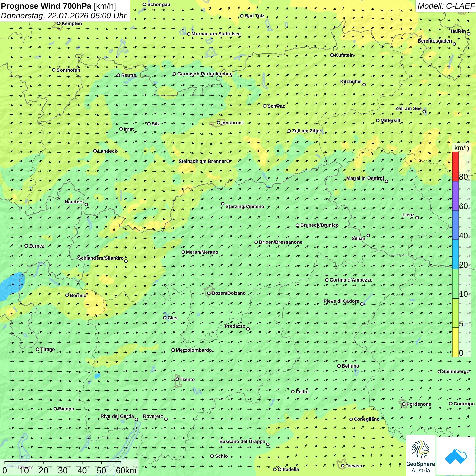The height and width of the screenshot is (476, 476).
Task: Click the Zell am See label
Action: [x=408, y=108]
